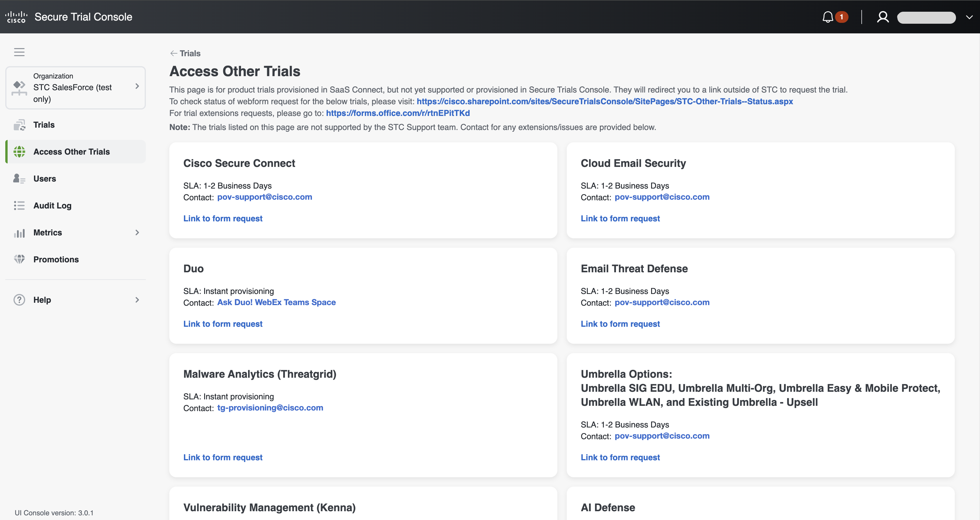Screen dimensions: 980x520
Task: Open the trial extensions forms.office.com link
Action: click(x=397, y=113)
